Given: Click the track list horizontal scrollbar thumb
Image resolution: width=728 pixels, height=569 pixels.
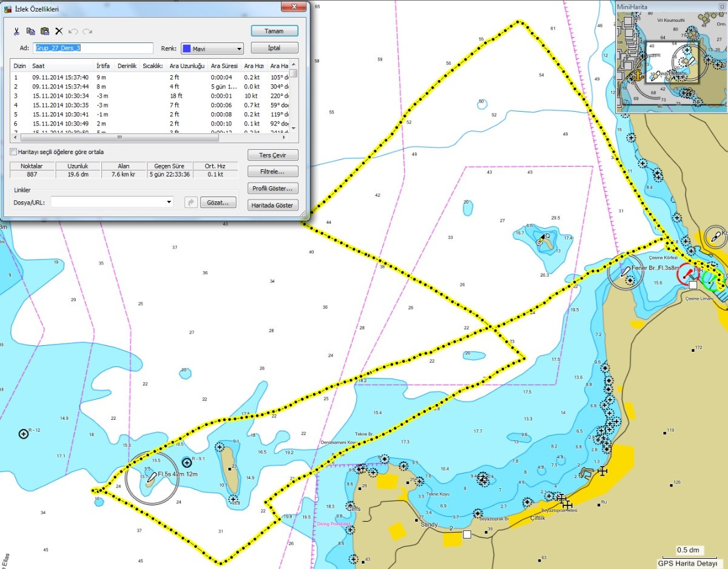Looking at the screenshot, I should (x=119, y=137).
